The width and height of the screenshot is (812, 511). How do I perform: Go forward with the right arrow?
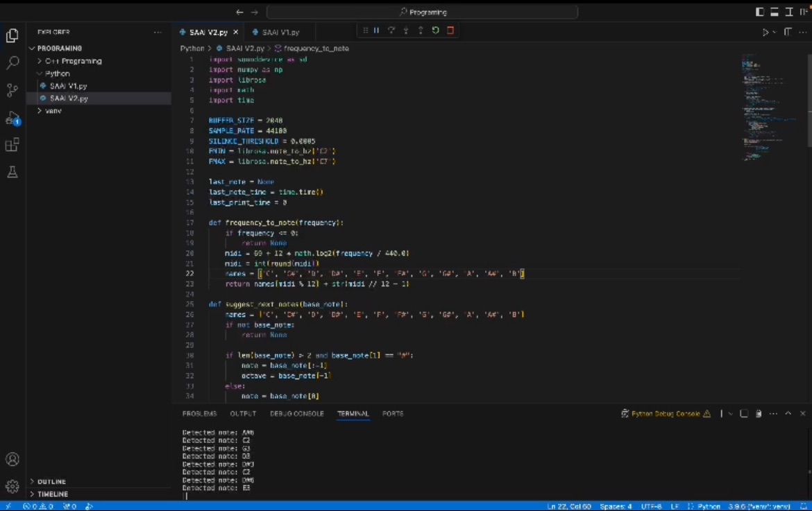[x=254, y=12]
